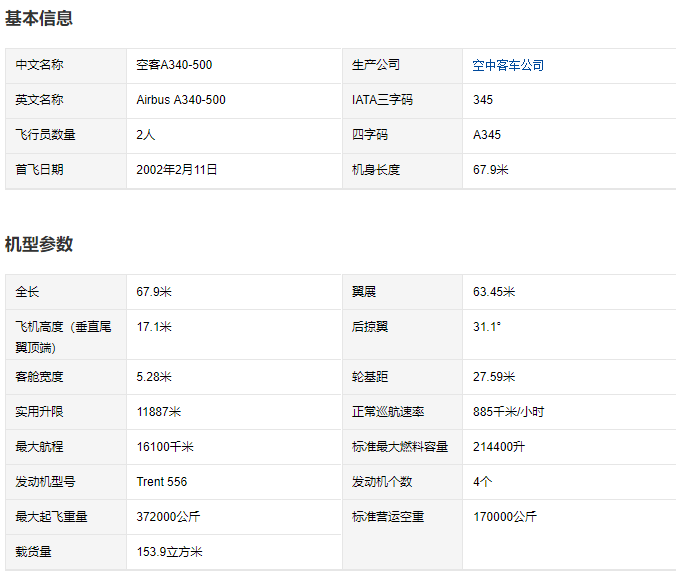
Task: Click the value Airbus A340-500
Action: [x=181, y=100]
